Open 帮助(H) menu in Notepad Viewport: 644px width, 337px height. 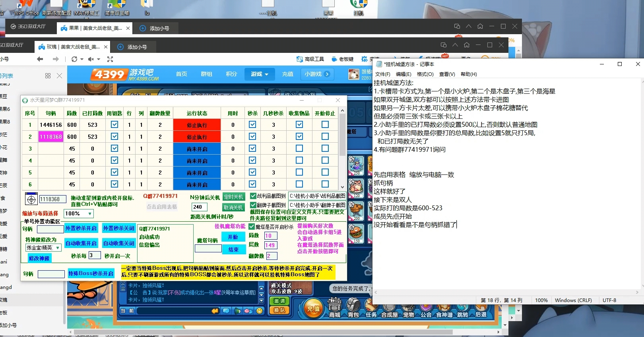pyautogui.click(x=469, y=74)
